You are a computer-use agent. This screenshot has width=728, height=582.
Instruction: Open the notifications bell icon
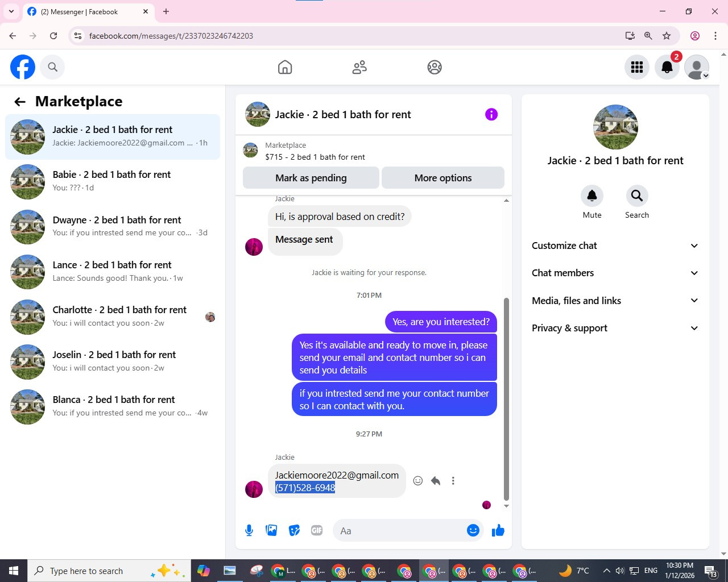[x=667, y=67]
